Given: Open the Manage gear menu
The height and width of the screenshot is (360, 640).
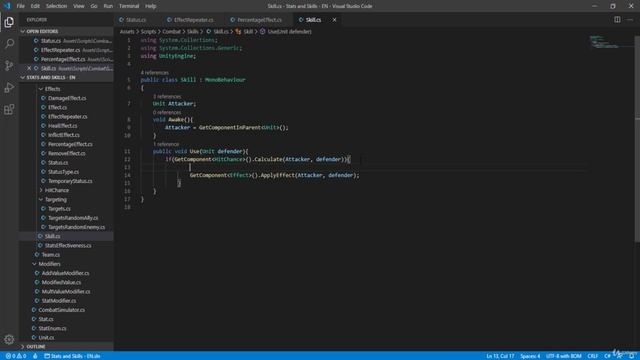Looking at the screenshot, I should pyautogui.click(x=9, y=339).
